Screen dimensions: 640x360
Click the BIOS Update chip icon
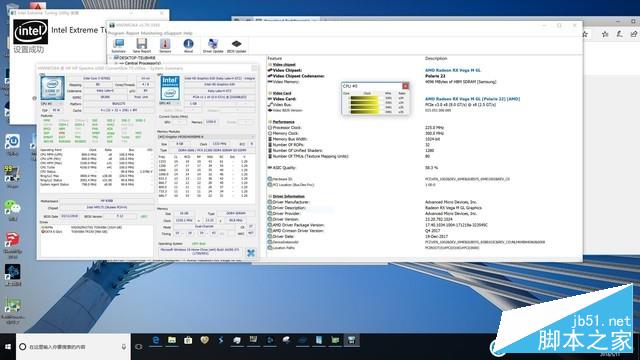pyautogui.click(x=236, y=45)
